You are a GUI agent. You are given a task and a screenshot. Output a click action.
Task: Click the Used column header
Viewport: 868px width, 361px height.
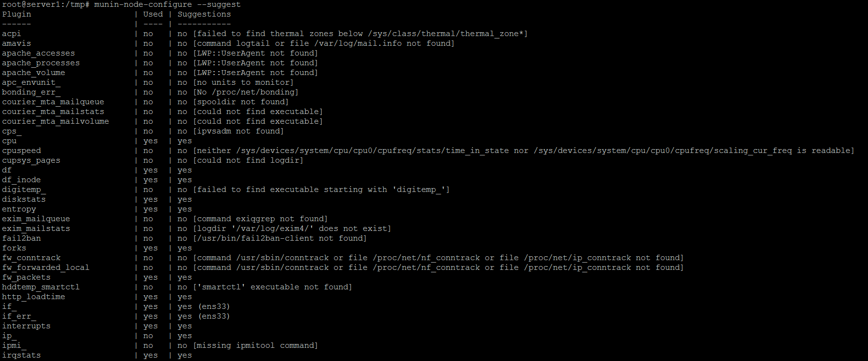[153, 14]
